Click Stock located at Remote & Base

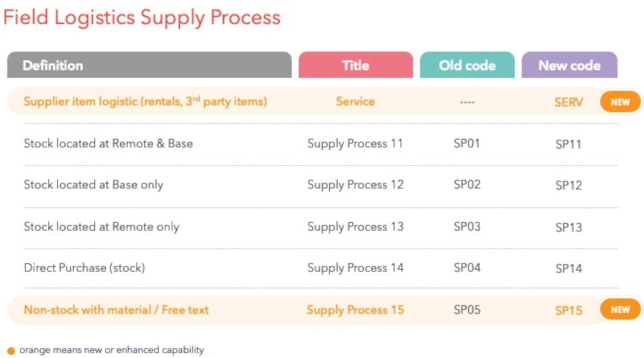108,144
